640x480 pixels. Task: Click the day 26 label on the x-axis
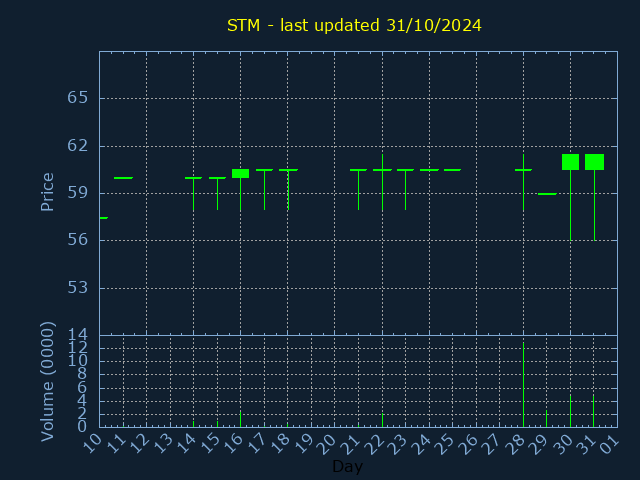(x=470, y=443)
